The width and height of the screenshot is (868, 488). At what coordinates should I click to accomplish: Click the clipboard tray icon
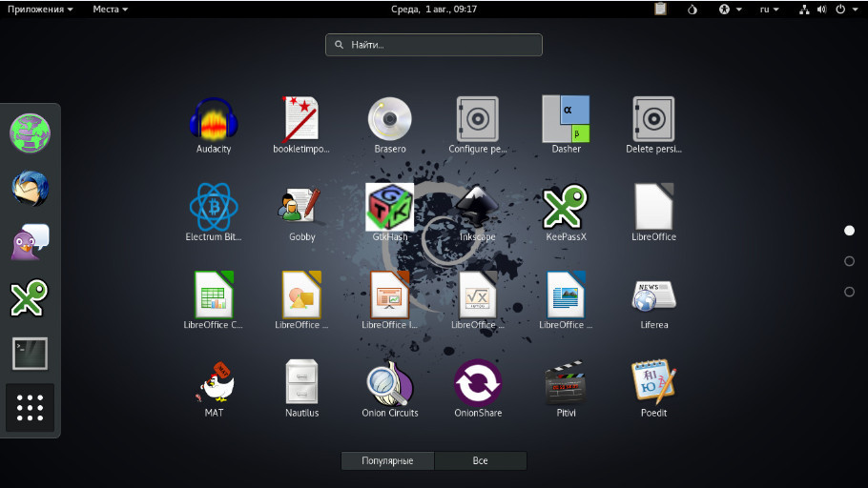click(660, 9)
